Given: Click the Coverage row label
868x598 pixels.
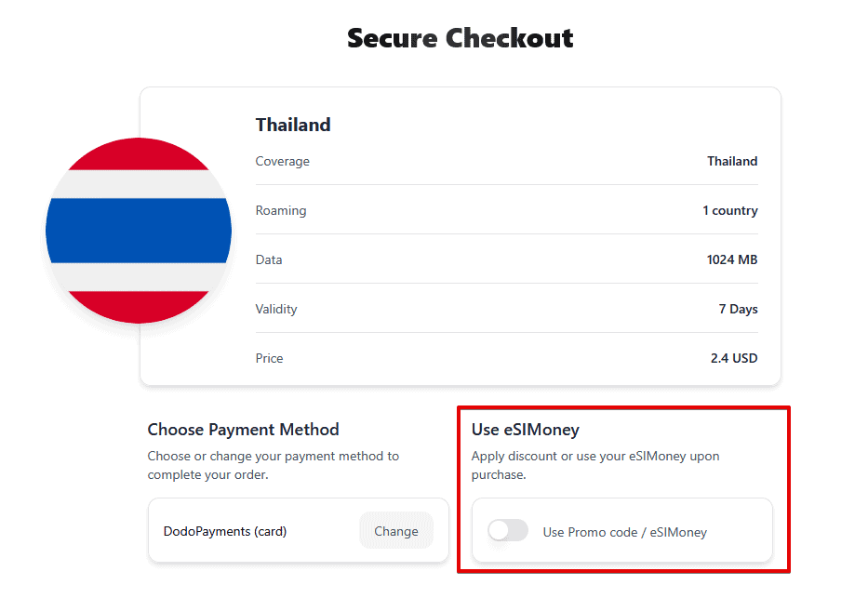Looking at the screenshot, I should [x=282, y=161].
